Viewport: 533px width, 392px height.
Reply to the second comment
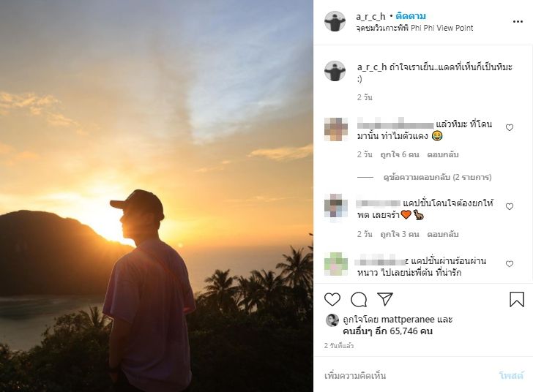point(443,234)
